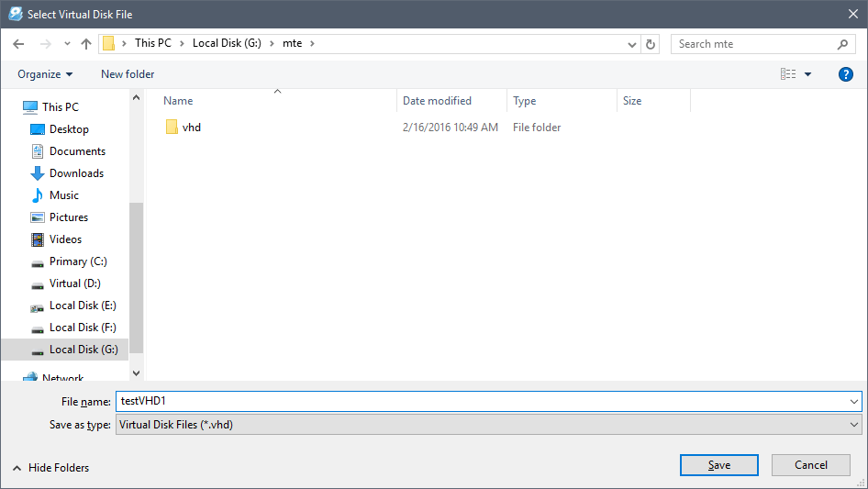Select Local Disk (G:) breadcrumb
Screen dimensions: 868x489
tap(227, 43)
